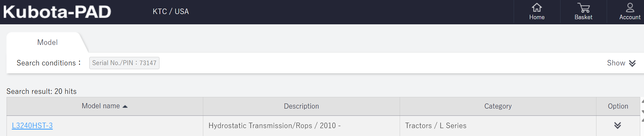The width and height of the screenshot is (644, 136).
Task: Click the Serial No./PIN 73147 chip
Action: tap(124, 63)
